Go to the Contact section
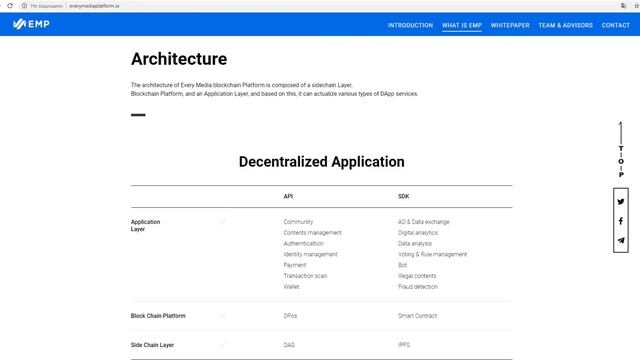The width and height of the screenshot is (640, 360). point(616,25)
